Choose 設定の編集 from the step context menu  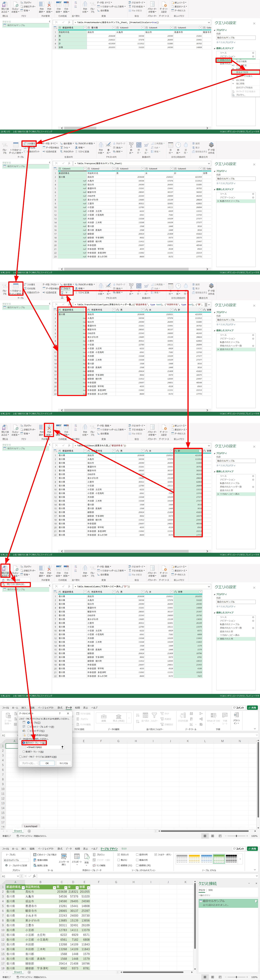[241, 61]
